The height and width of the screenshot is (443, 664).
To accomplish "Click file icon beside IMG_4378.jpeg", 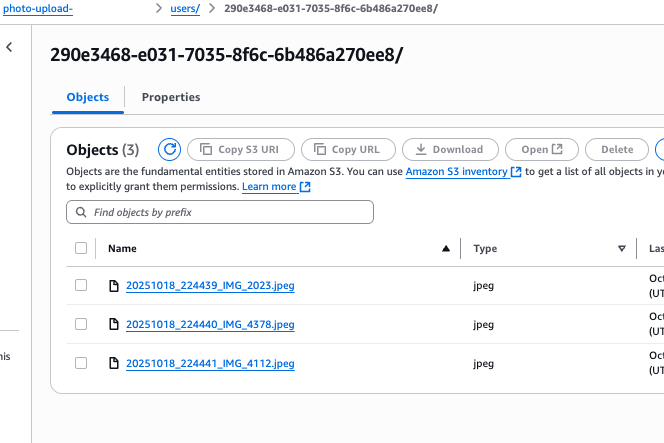I will click(114, 324).
